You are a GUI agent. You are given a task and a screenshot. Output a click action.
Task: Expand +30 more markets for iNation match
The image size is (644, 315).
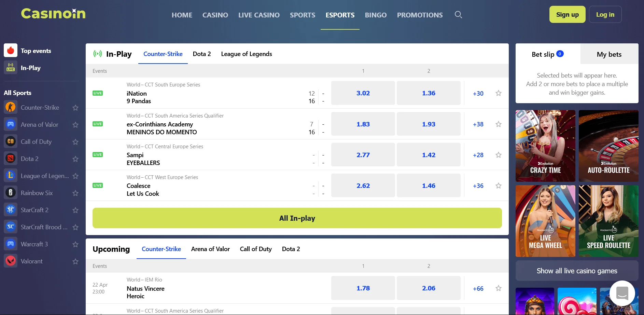click(478, 93)
